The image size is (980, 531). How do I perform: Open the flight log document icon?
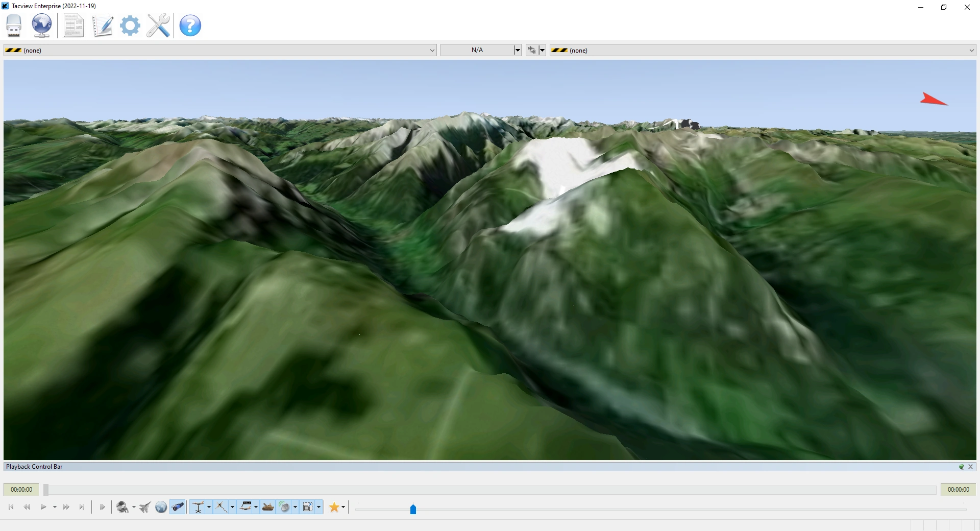click(x=73, y=26)
